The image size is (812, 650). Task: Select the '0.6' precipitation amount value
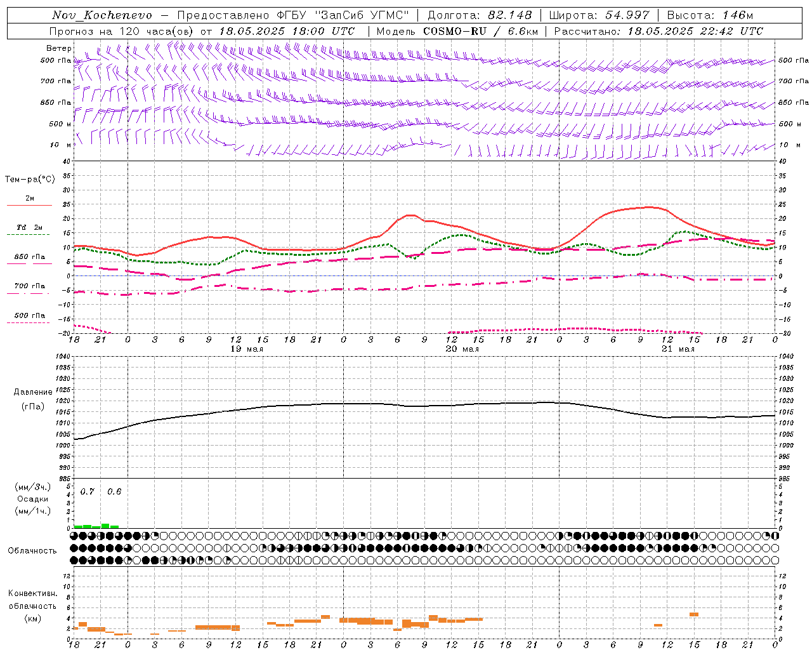click(114, 491)
